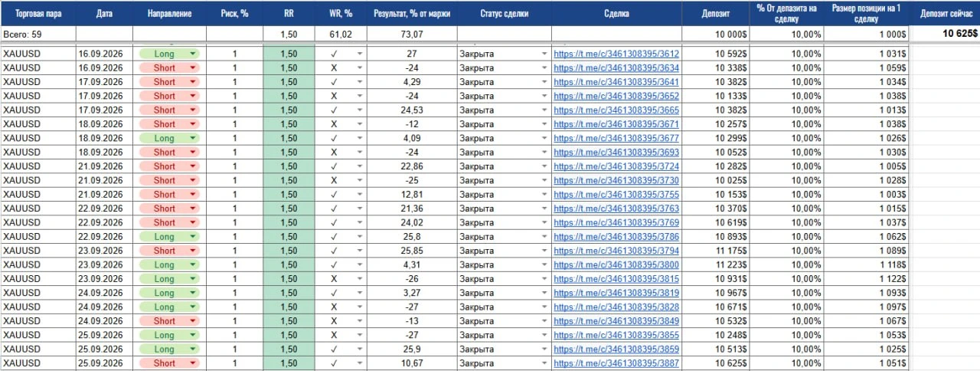The image size is (980, 371).
Task: Open the Short direction chip in the row with link 3671
Action: tap(169, 124)
